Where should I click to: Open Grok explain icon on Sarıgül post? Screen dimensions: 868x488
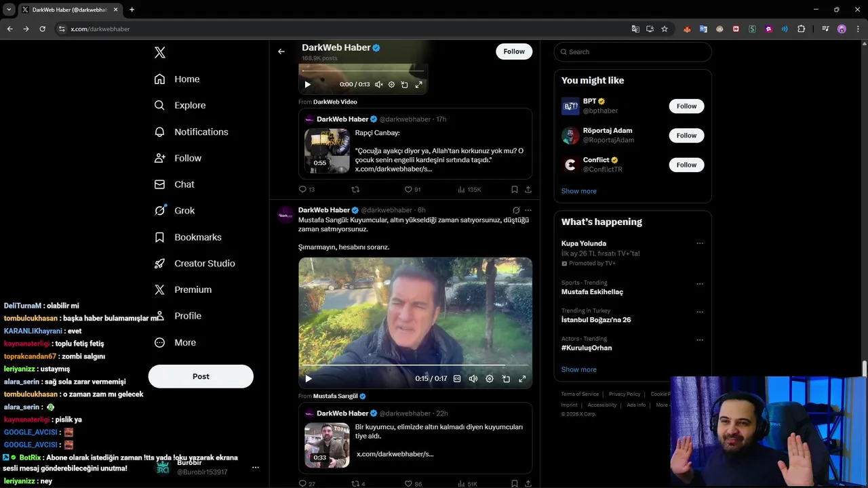516,211
